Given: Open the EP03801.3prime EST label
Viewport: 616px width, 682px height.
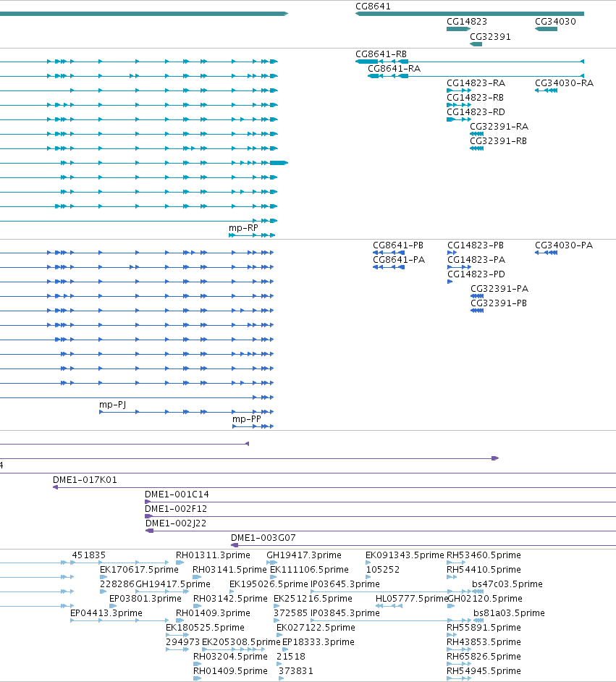Looking at the screenshot, I should pos(145,599).
